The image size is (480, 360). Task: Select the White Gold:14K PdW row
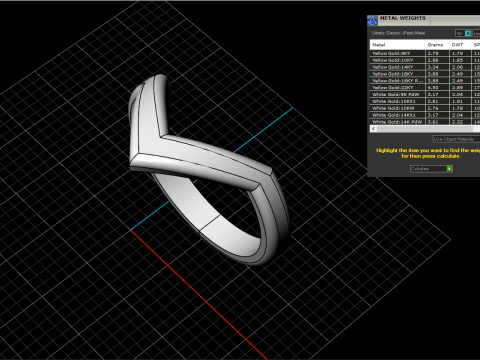tap(425, 122)
